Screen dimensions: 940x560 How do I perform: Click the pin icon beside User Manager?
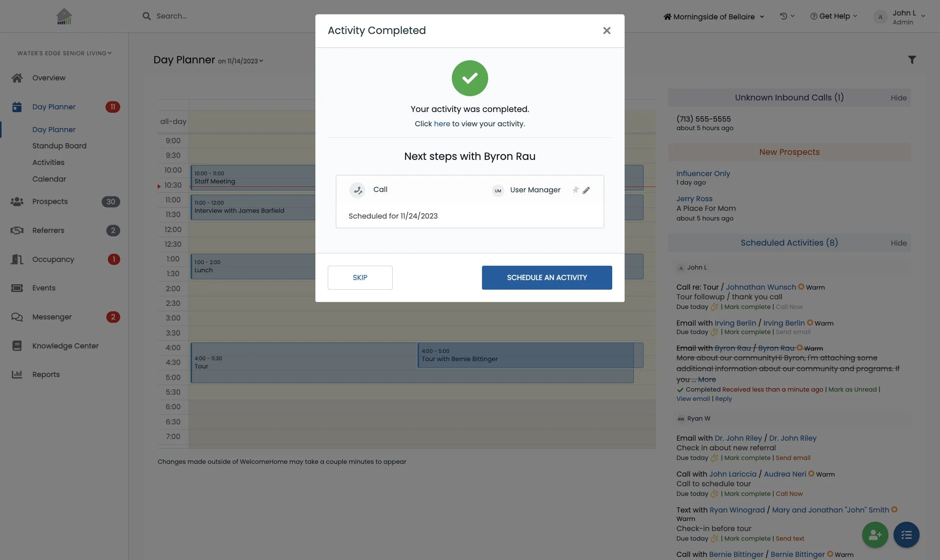[x=576, y=190]
